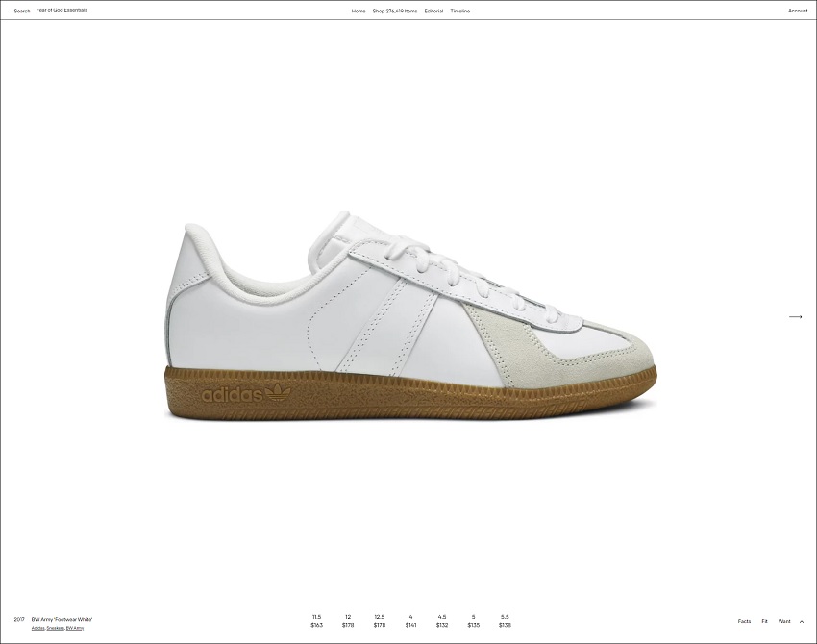
Task: Select size 4.5 at $132
Action: (x=442, y=621)
